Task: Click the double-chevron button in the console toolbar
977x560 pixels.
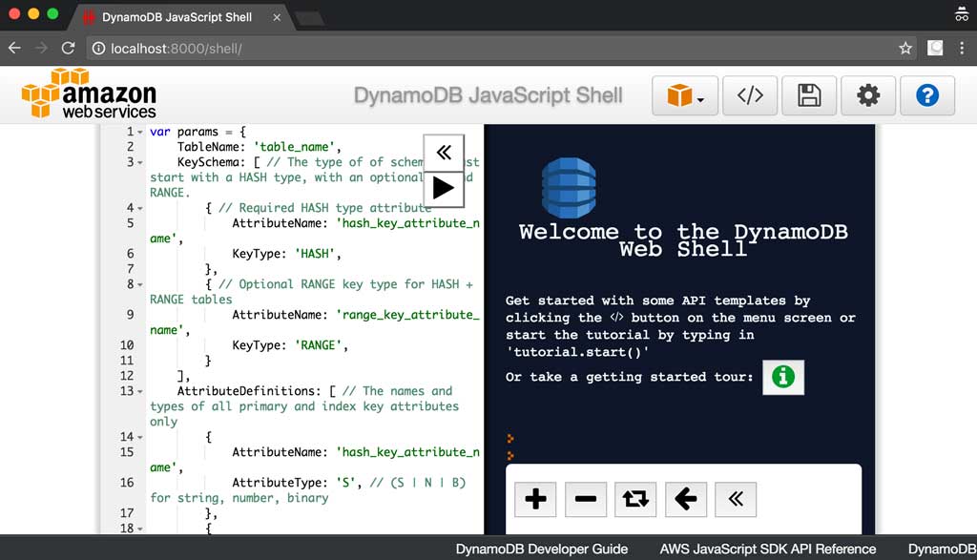Action: (736, 499)
